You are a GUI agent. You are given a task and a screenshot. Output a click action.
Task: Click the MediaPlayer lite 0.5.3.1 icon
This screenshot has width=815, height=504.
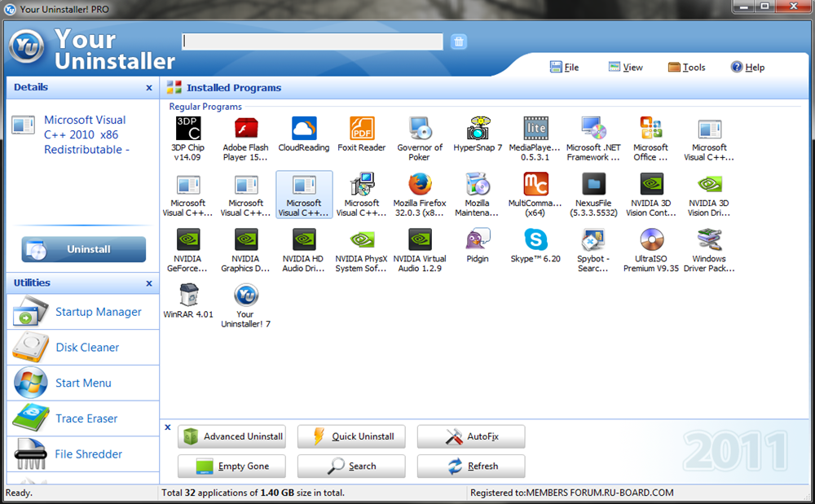pos(535,129)
